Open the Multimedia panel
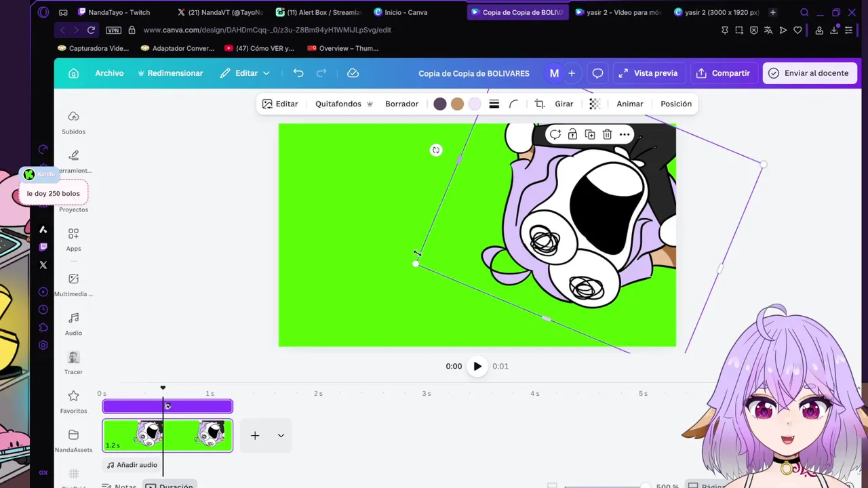Image resolution: width=868 pixels, height=488 pixels. pyautogui.click(x=73, y=285)
